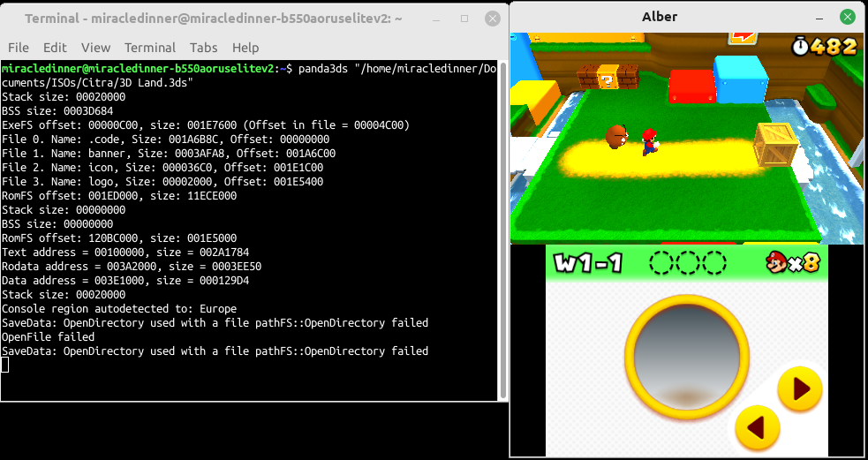Click the yellow question mark block
This screenshot has height=460, width=868.
click(608, 78)
